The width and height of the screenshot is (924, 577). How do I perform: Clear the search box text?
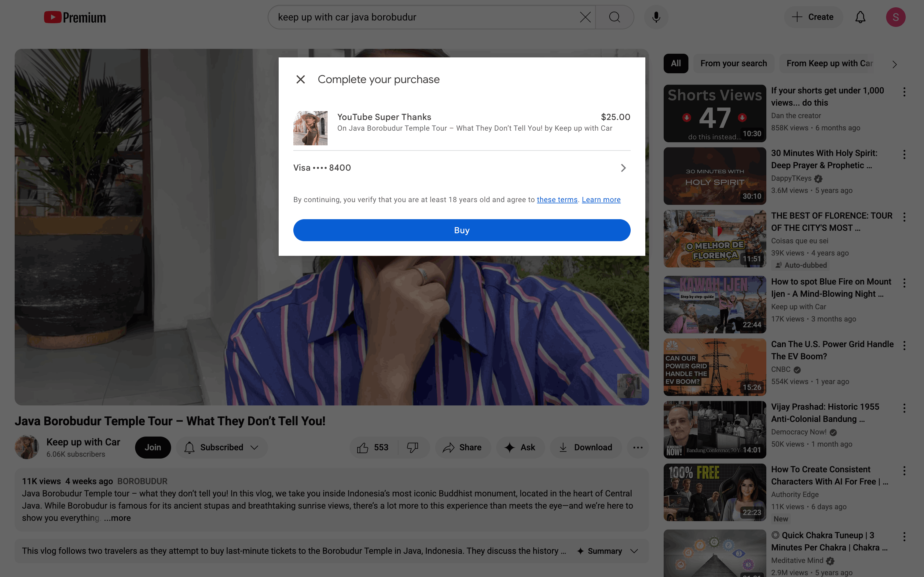[585, 17]
